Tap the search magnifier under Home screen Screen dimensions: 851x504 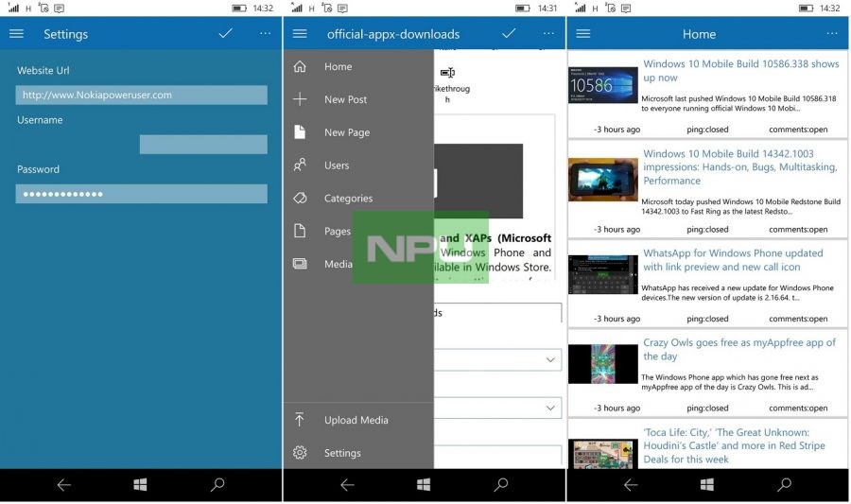pos(784,484)
